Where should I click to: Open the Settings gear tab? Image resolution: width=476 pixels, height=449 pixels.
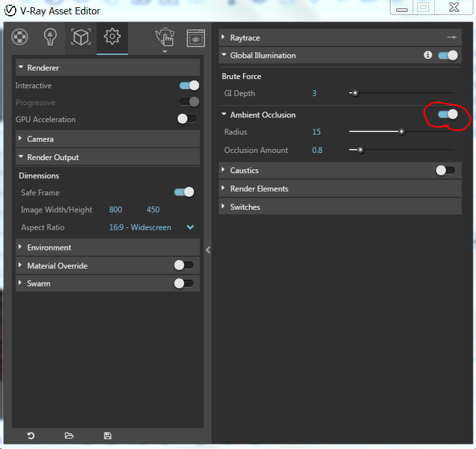[112, 37]
